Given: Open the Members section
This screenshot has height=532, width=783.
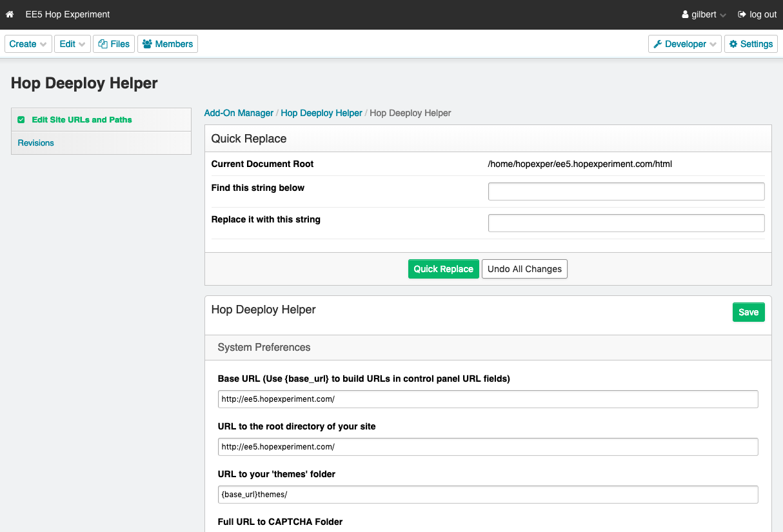Looking at the screenshot, I should [x=168, y=44].
